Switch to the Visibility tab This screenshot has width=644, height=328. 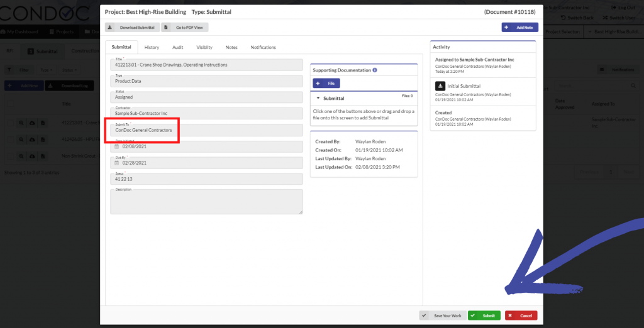click(x=204, y=47)
